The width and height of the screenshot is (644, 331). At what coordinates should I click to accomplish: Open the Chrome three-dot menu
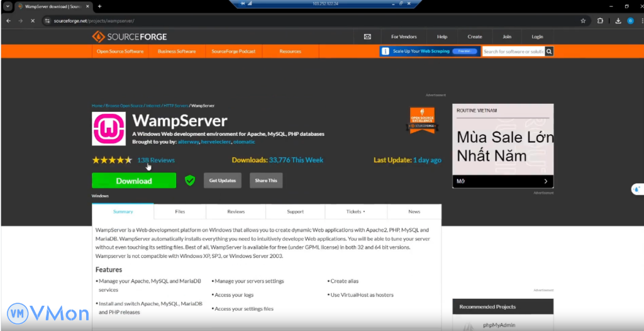click(x=641, y=21)
